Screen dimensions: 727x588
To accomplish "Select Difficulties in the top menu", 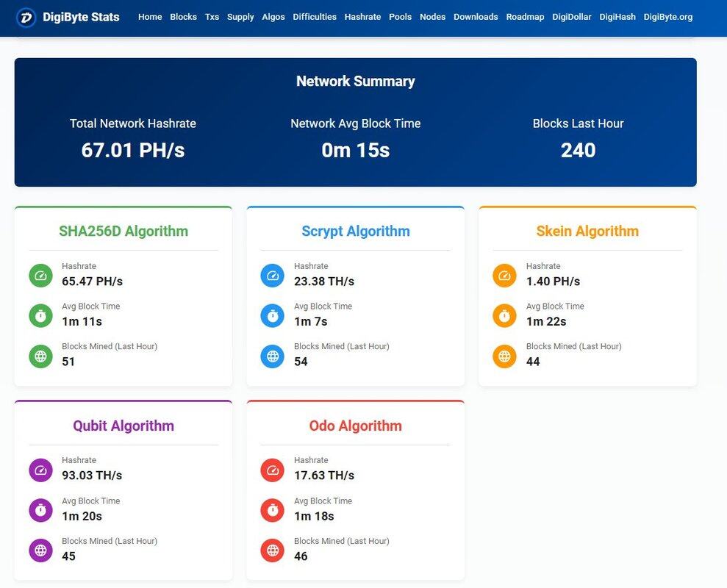I will (x=315, y=17).
